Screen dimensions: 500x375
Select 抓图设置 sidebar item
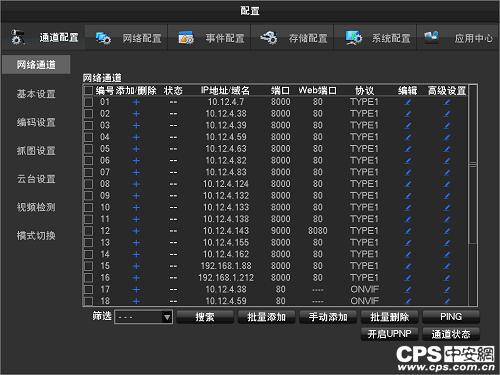[x=36, y=151]
